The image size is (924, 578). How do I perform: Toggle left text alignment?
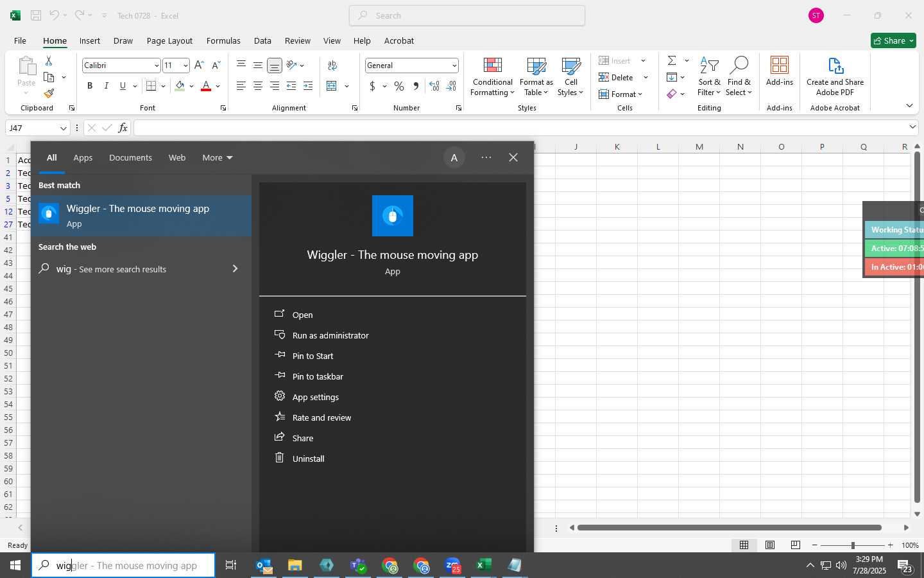pyautogui.click(x=241, y=86)
